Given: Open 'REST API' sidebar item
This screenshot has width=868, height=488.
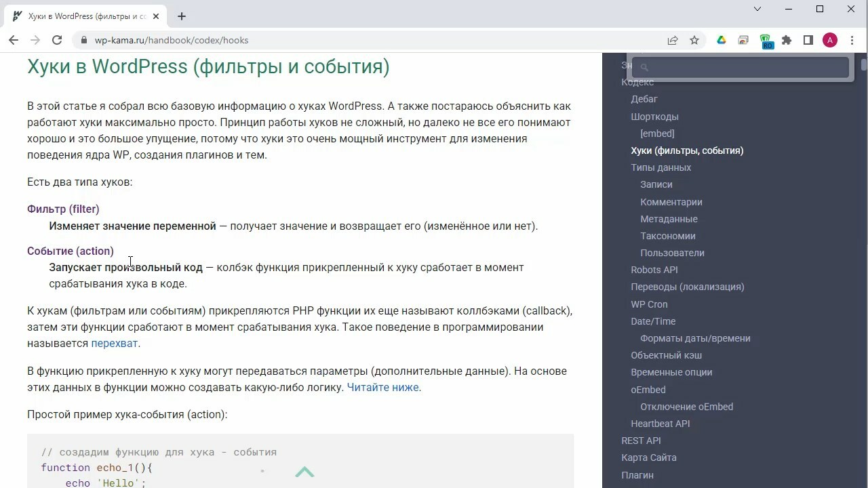Looking at the screenshot, I should click(641, 441).
